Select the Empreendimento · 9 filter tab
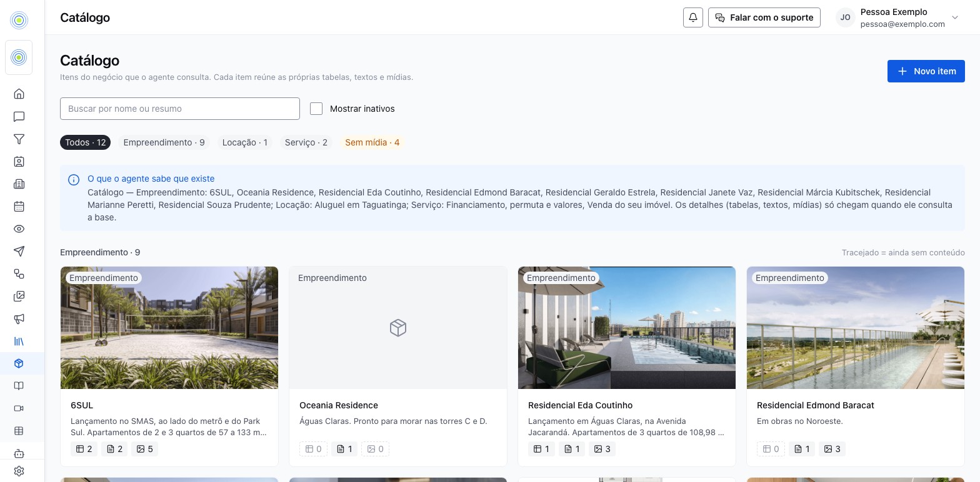 [164, 142]
